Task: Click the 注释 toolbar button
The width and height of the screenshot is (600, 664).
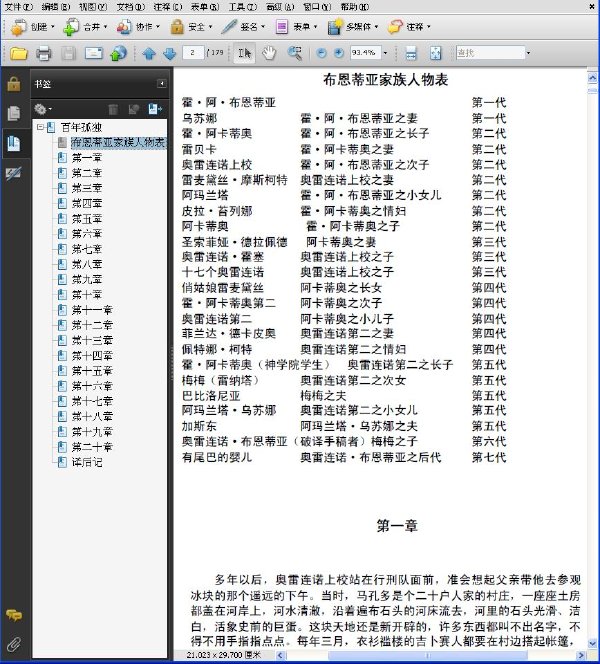Action: [x=409, y=27]
